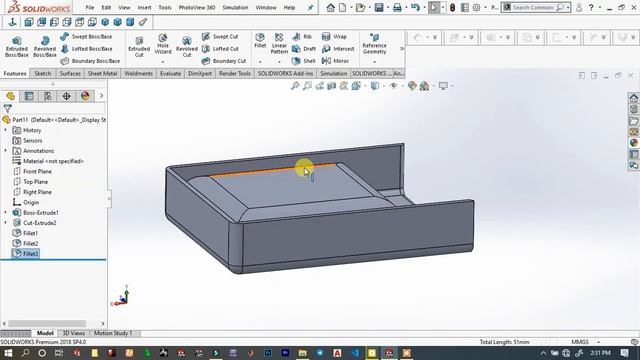This screenshot has width=640, height=360.
Task: Click the feature tree filter icon
Action: tap(8, 109)
